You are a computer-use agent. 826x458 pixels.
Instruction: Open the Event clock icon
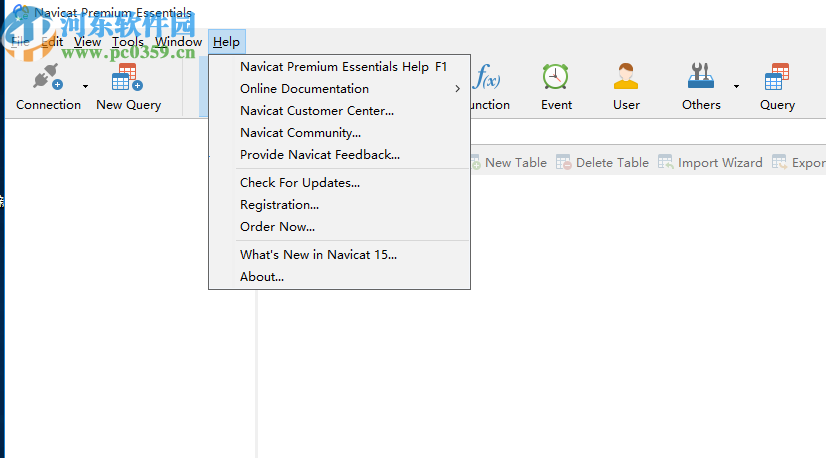point(556,77)
